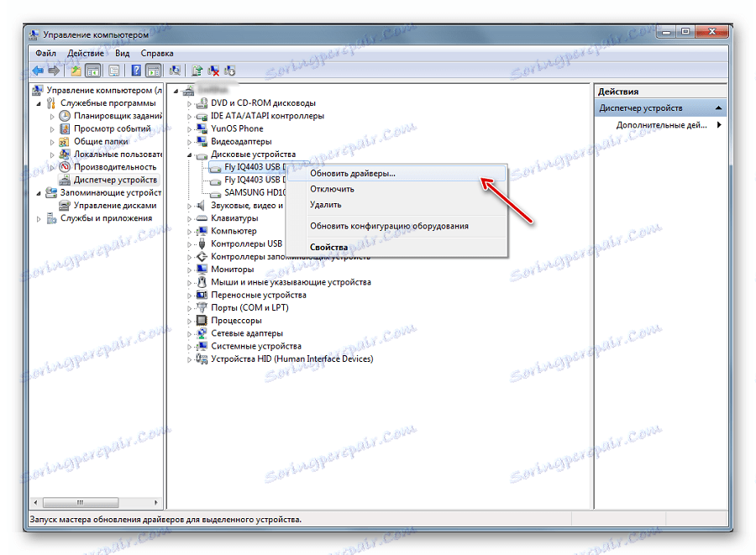Click the Properties toolbar icon
756x555 pixels.
point(113,71)
